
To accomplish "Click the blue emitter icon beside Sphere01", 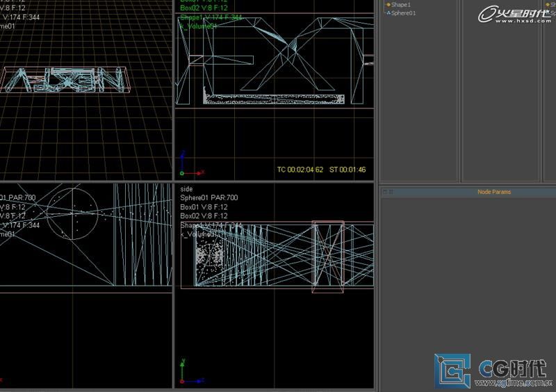I will pyautogui.click(x=389, y=13).
